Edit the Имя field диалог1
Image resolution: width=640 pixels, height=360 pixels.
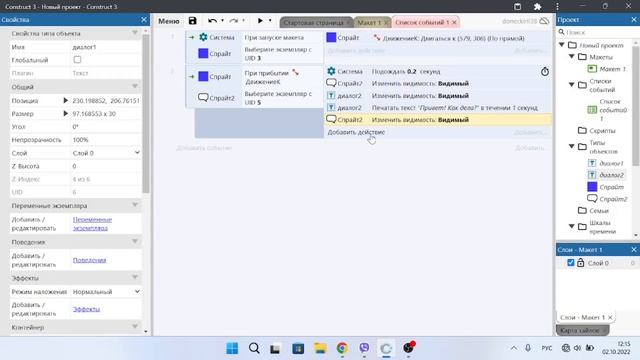click(x=106, y=47)
